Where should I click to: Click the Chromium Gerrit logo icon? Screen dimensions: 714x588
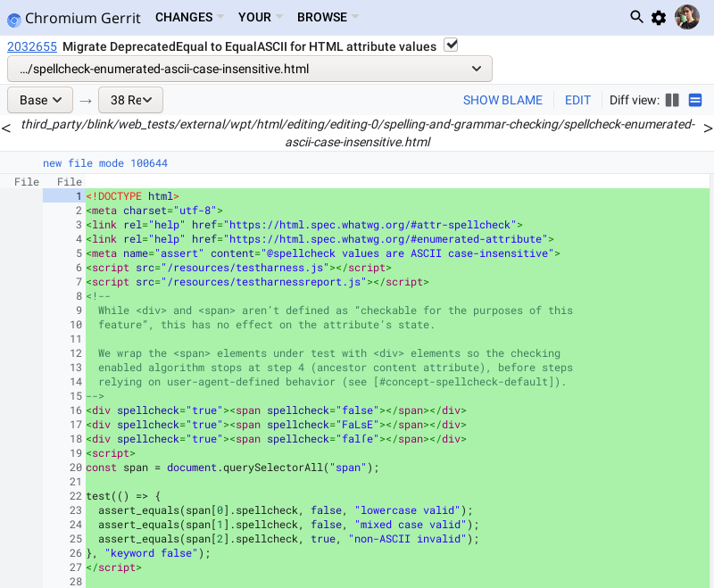point(14,18)
